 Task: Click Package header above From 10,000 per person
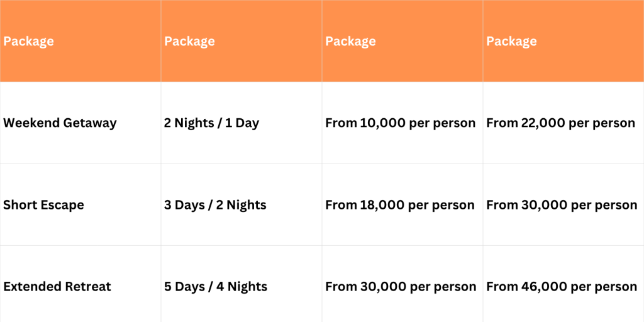(350, 42)
